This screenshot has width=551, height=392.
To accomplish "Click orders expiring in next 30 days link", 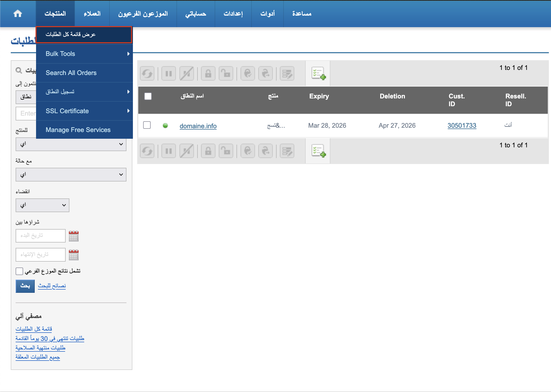I will (x=50, y=338).
